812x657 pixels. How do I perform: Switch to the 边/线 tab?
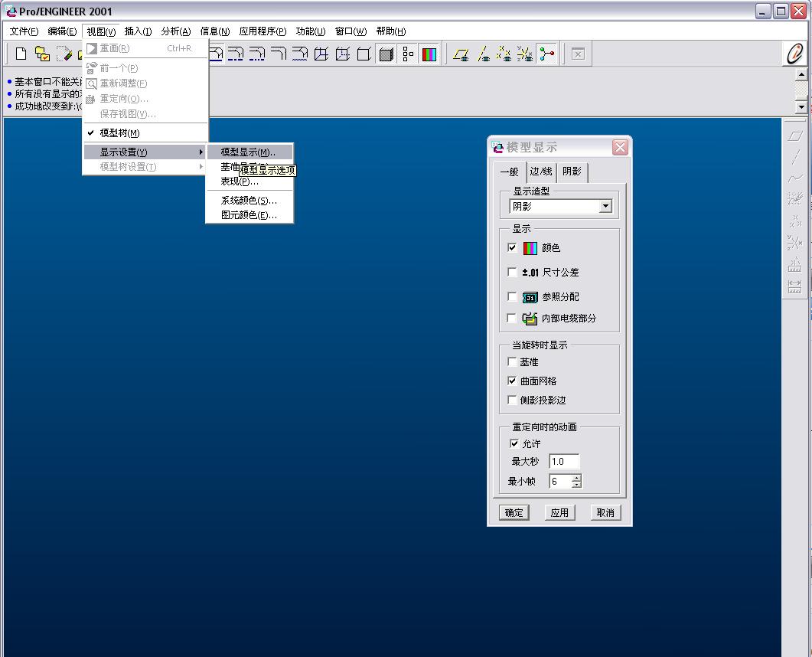click(541, 172)
